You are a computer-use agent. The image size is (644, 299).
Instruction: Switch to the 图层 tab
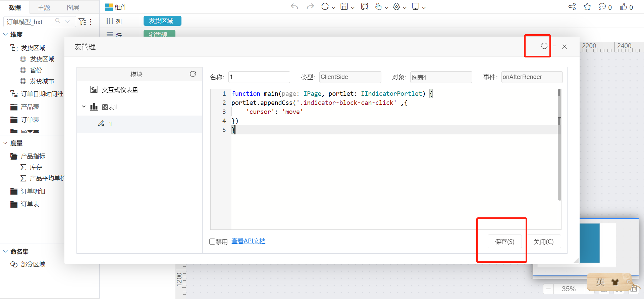click(x=73, y=7)
